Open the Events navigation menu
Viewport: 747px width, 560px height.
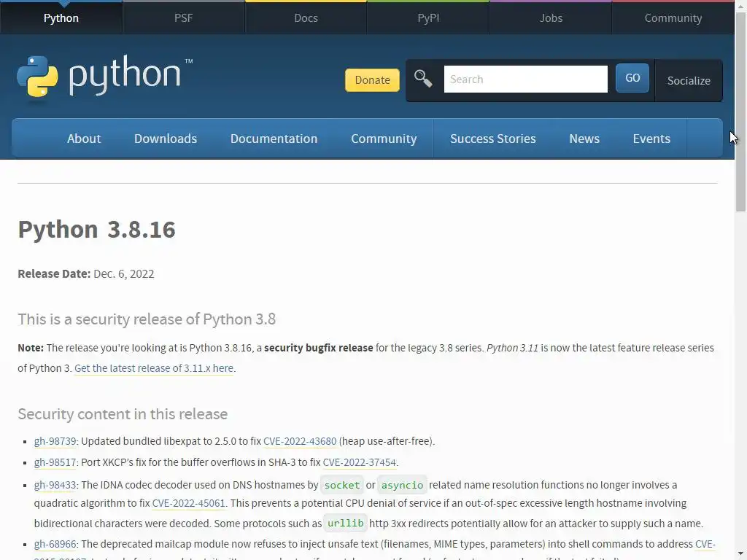click(651, 139)
